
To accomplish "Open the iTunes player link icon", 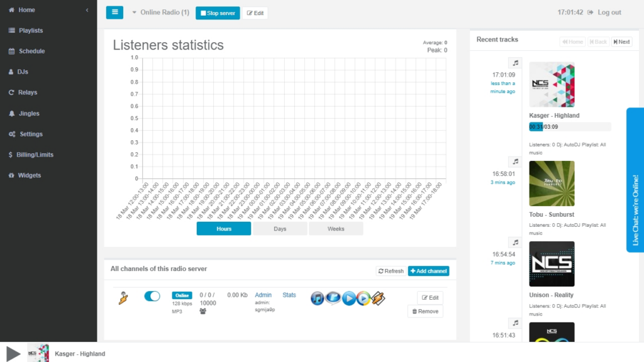I will tap(318, 298).
